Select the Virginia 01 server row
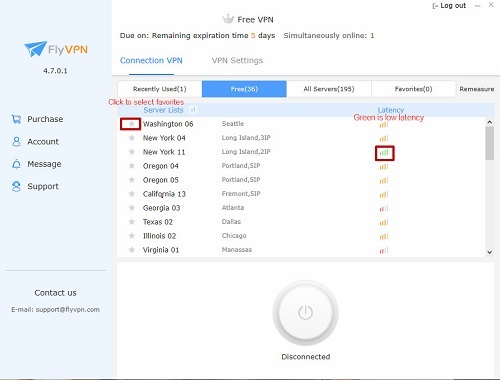Viewport: 500px width, 380px height. coord(301,250)
